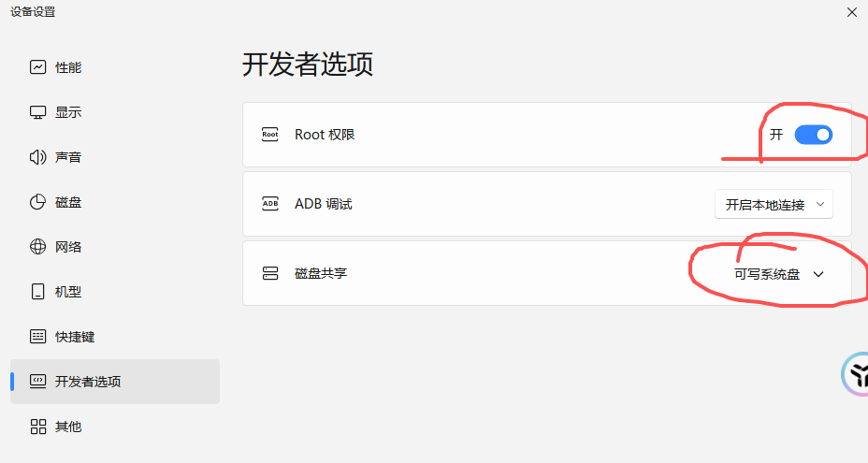
Task: Open the 快捷键 settings section
Action: point(115,336)
